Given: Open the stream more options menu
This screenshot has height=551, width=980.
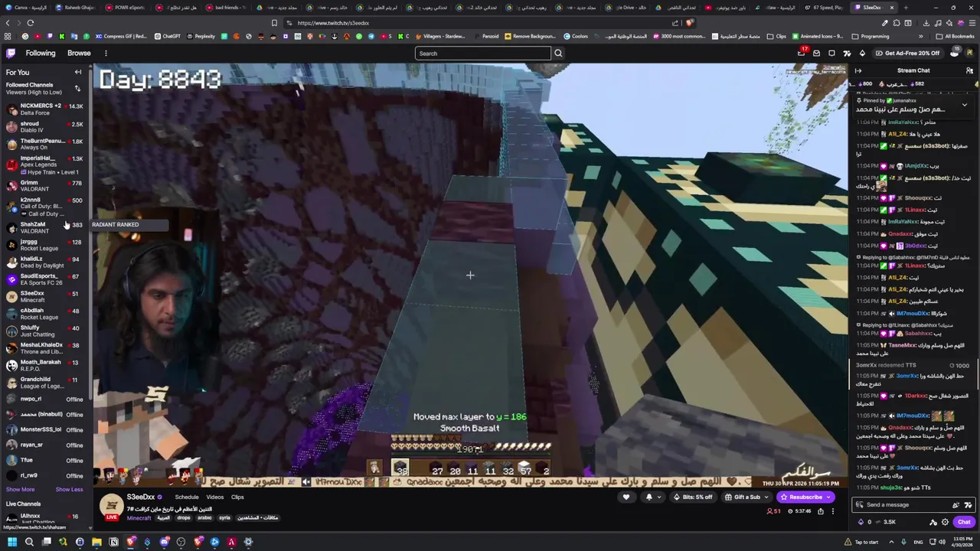Looking at the screenshot, I should point(833,511).
